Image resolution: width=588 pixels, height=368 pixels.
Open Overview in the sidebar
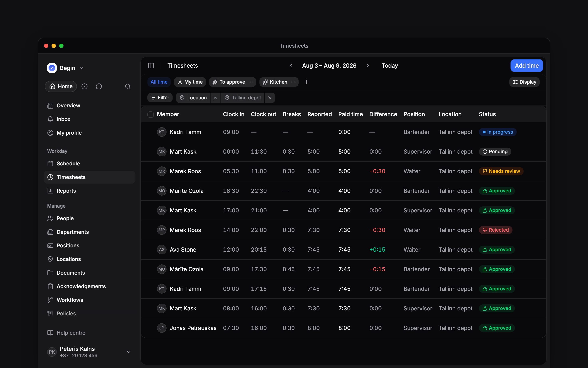[89, 106]
